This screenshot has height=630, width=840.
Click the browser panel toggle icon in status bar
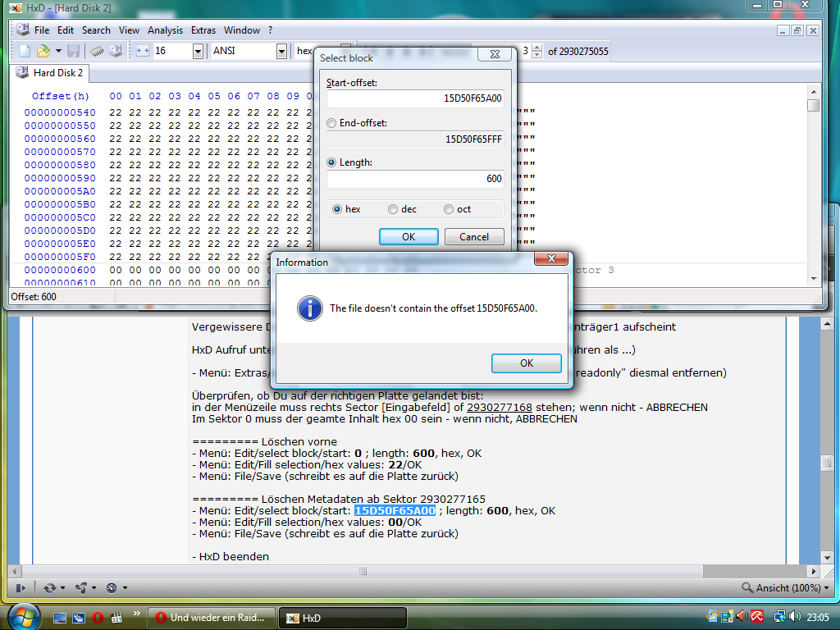[21, 588]
